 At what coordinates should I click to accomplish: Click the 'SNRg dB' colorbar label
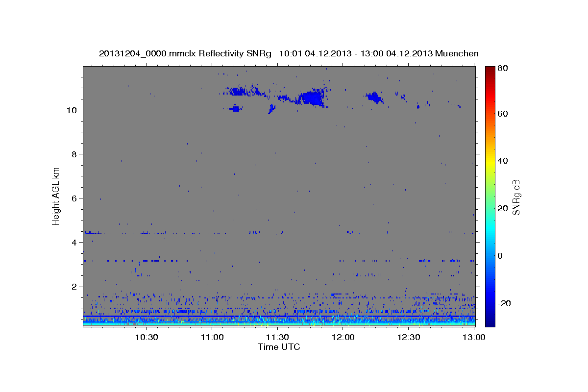[x=516, y=197]
